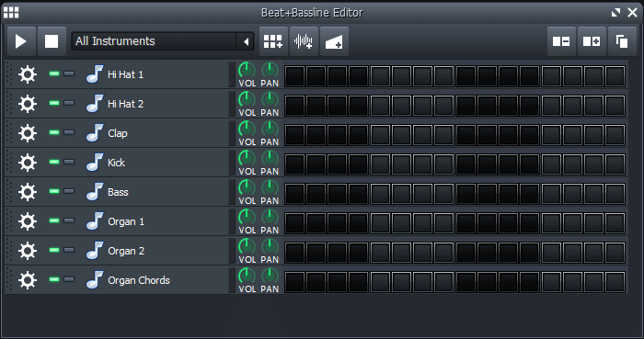Add a sample track via waveform icon
The width and height of the screenshot is (644, 339).
304,41
